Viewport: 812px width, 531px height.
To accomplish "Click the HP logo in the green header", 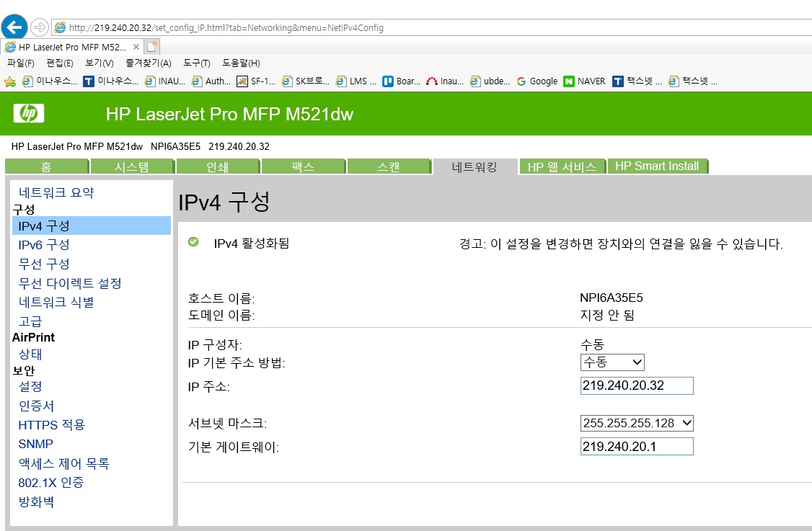I will click(28, 113).
